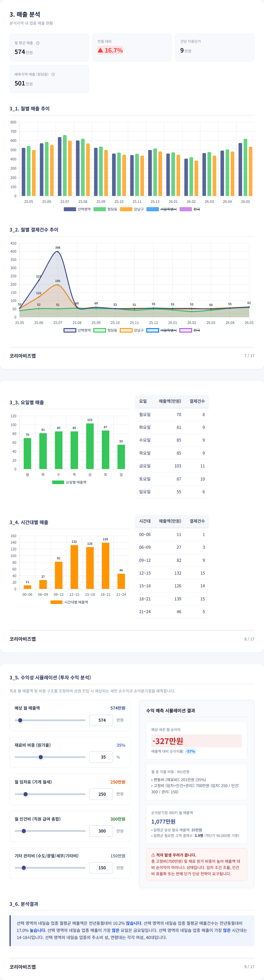This screenshot has width=264, height=980.
Task: Click the 재료비 비중 (원가율) slider handle
Action: (x=41, y=757)
